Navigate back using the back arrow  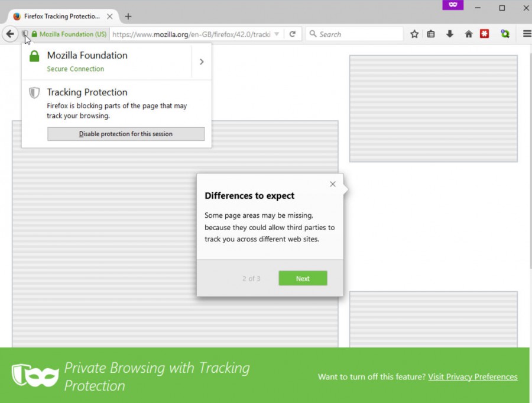tap(10, 34)
